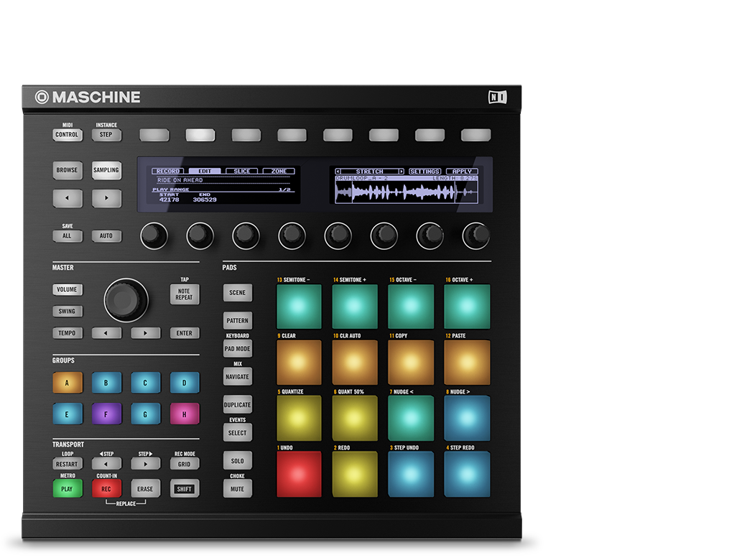The image size is (747, 560).
Task: Click the first knob below the displays
Action: (x=154, y=235)
